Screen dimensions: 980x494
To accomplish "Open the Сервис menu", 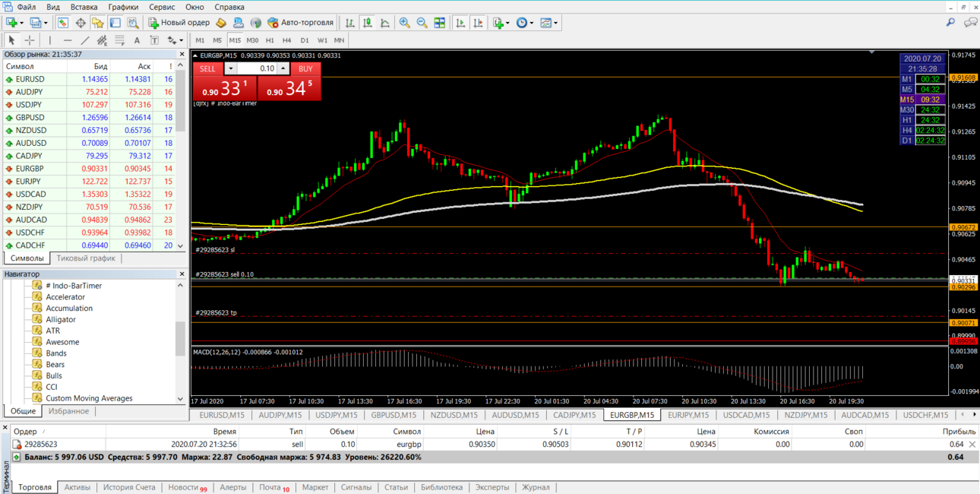I will click(x=162, y=7).
